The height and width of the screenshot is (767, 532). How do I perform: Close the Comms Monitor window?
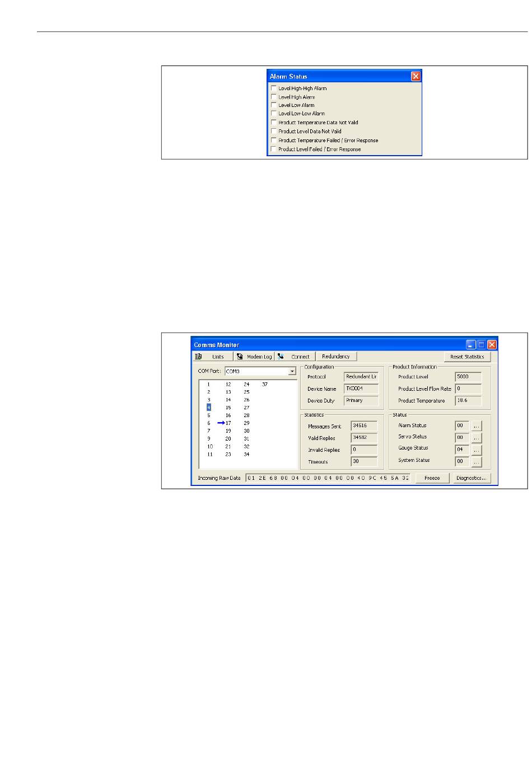point(492,345)
